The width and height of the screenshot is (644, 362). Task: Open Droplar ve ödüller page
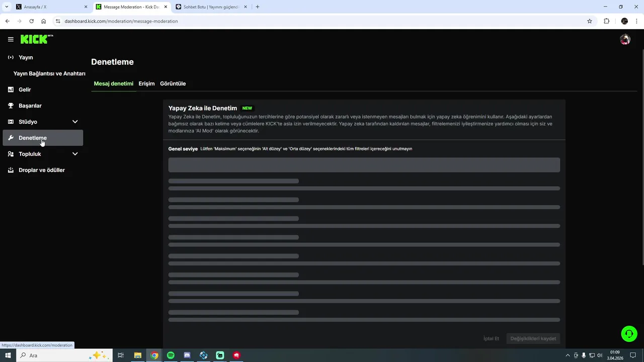(43, 170)
